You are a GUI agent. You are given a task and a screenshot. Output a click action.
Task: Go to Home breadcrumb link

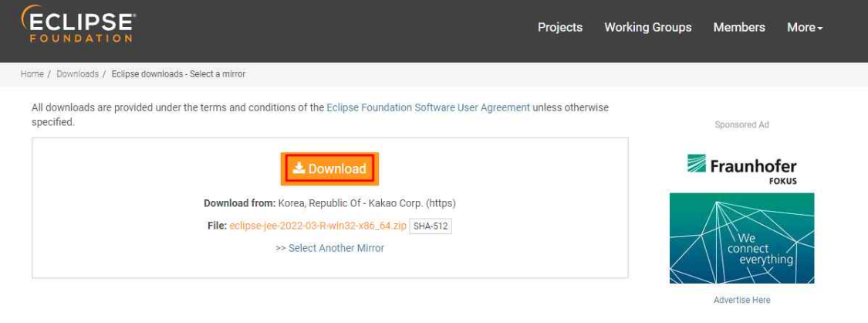click(x=32, y=73)
